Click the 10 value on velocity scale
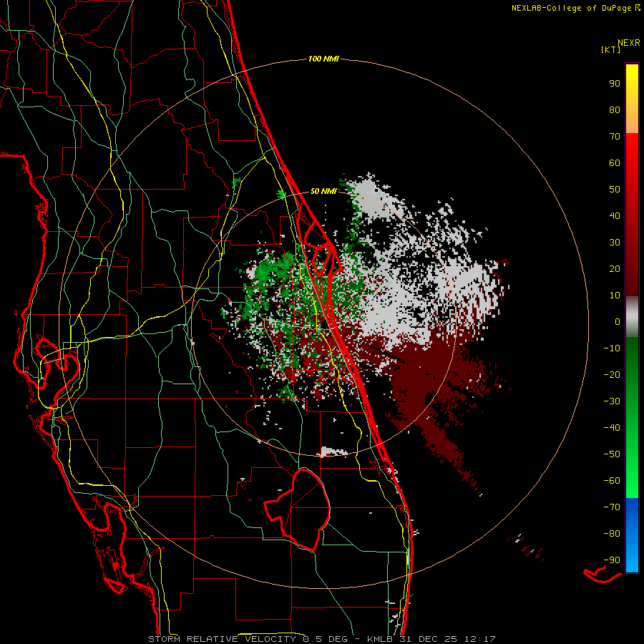Screen dimensions: 644x644 click(615, 296)
